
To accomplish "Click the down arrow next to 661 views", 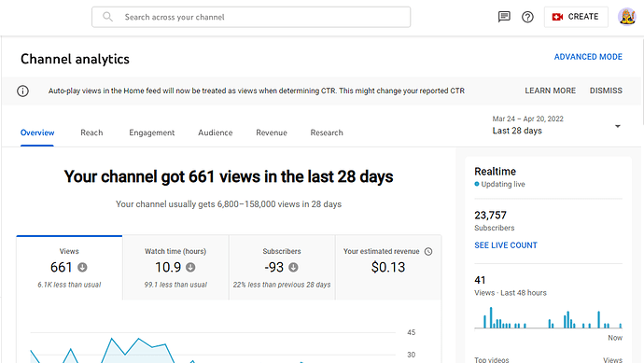I will [x=82, y=267].
